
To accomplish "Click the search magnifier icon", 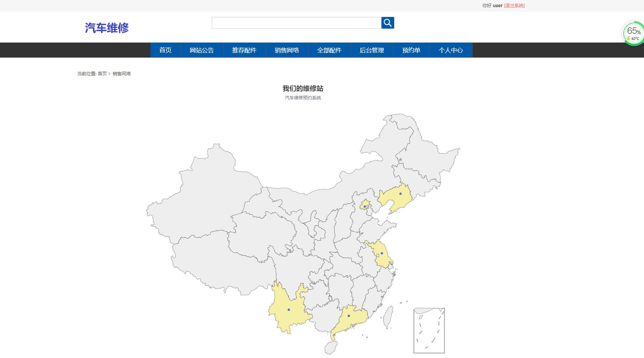I will (387, 23).
